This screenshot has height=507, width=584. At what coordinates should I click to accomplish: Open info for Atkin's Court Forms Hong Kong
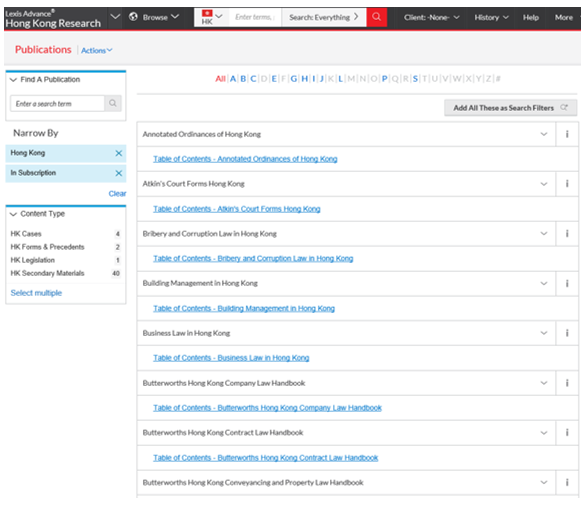[x=567, y=184]
